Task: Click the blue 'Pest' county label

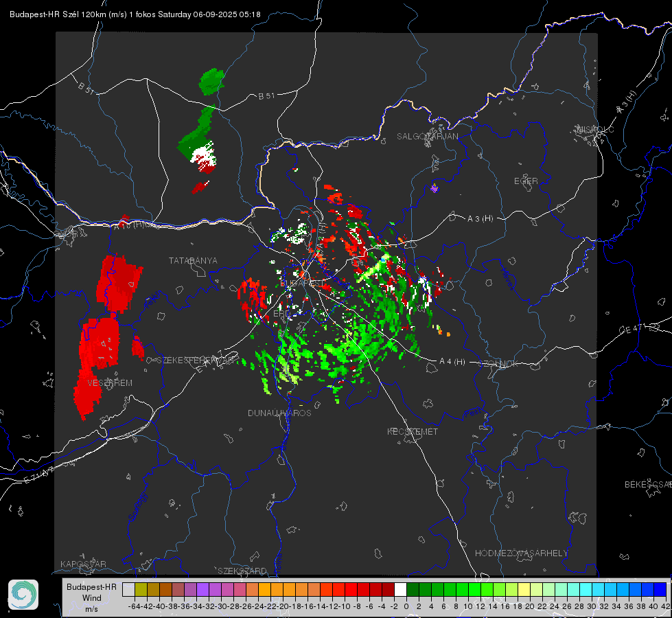Action: [x=474, y=413]
